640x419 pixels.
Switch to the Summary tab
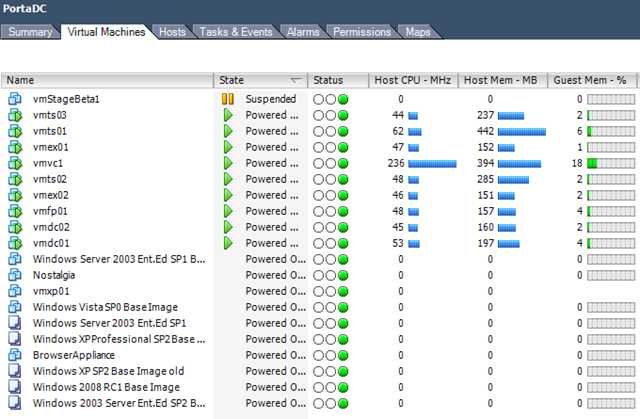31,32
